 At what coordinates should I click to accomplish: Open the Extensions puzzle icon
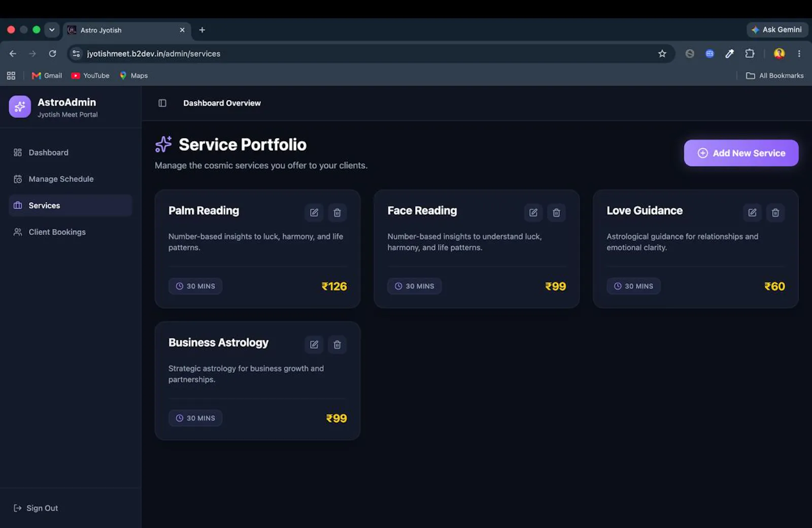(750, 53)
